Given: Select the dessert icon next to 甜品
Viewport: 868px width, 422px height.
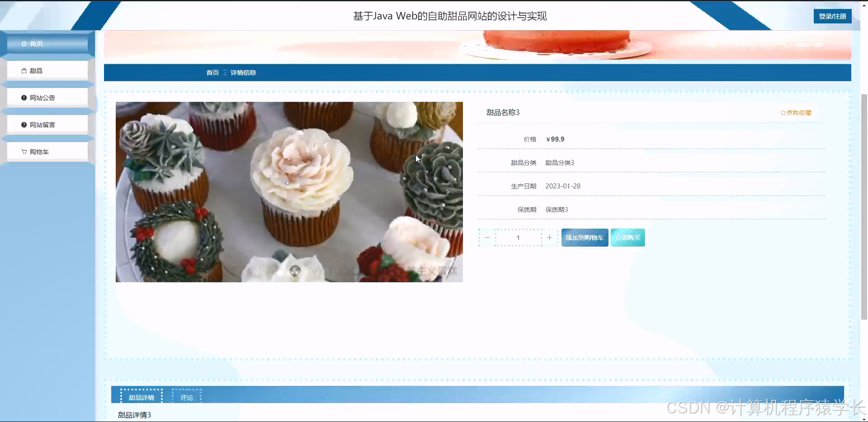Looking at the screenshot, I should (x=24, y=70).
